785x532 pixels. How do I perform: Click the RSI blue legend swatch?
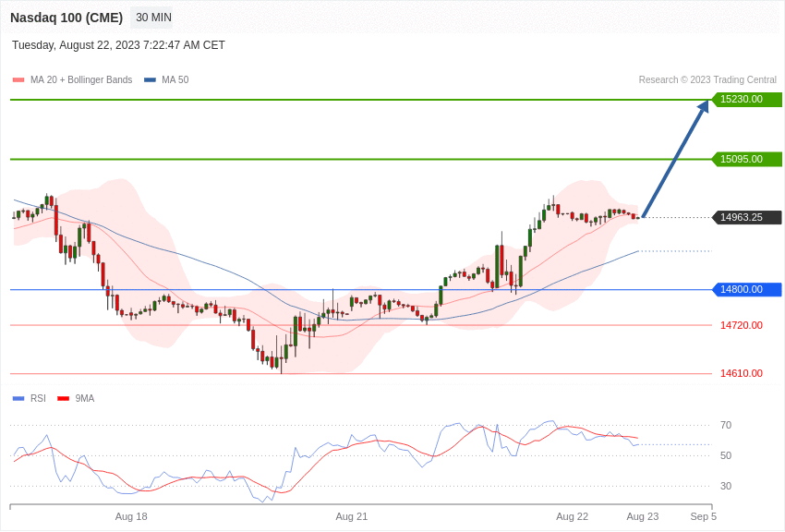point(18,398)
